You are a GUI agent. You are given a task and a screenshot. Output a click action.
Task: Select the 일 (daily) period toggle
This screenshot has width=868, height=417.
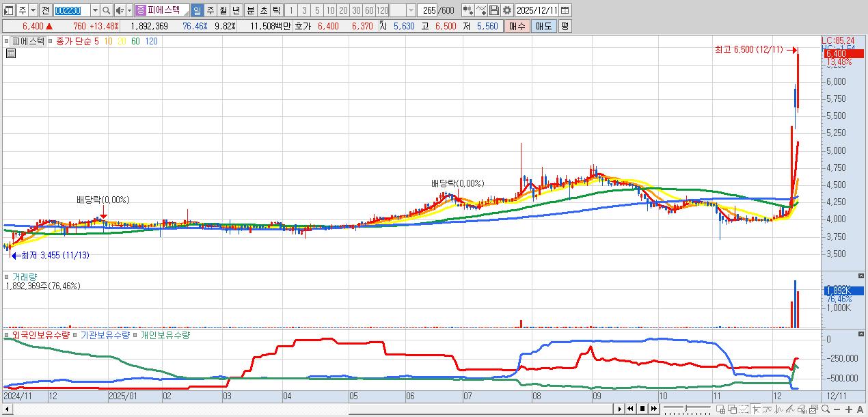197,10
